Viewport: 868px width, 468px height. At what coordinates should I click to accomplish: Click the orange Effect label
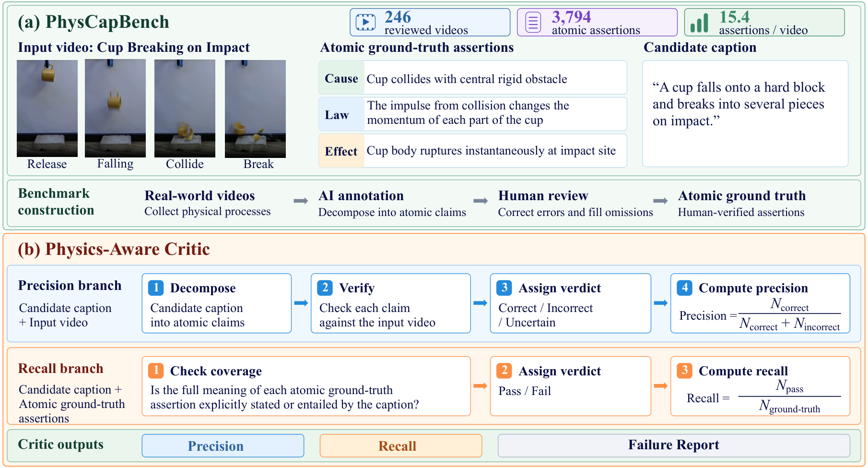pos(341,151)
